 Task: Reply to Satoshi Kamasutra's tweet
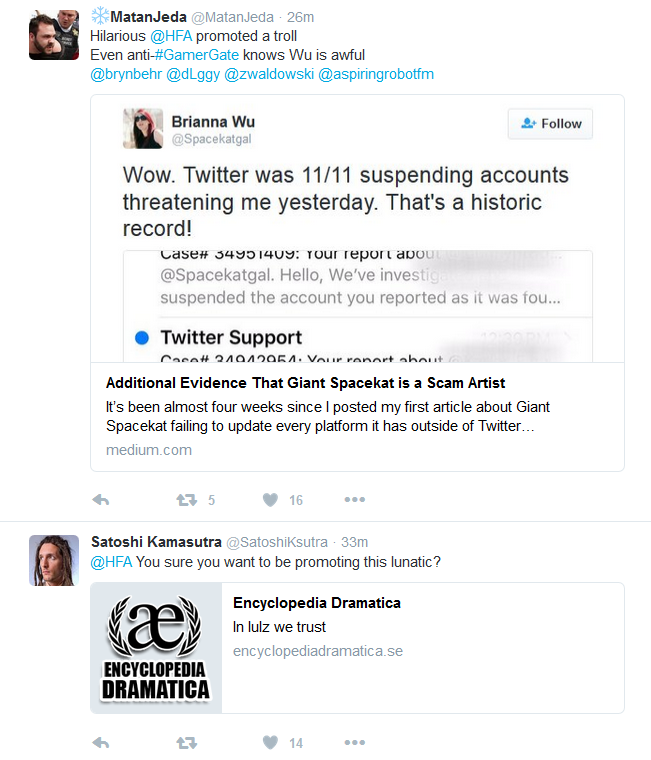(x=101, y=743)
